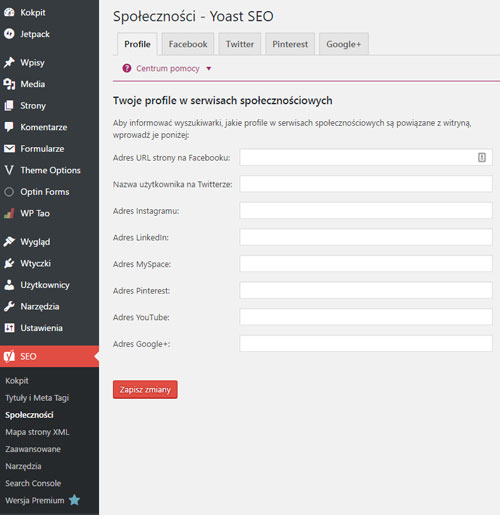500x515 pixels.
Task: Open the Centrum pomocy link
Action: 168,68
